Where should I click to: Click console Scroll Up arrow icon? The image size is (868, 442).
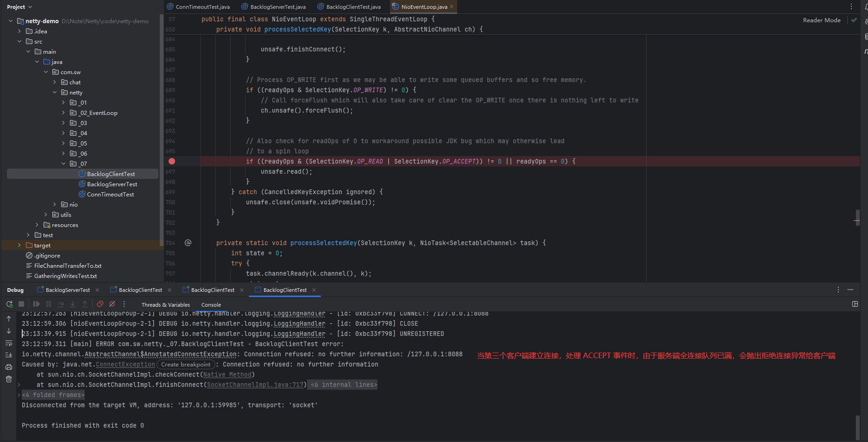coord(9,319)
